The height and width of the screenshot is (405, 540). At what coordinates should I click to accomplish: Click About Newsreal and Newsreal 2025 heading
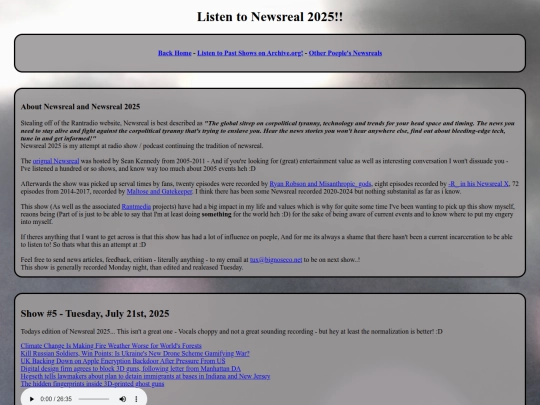point(80,107)
